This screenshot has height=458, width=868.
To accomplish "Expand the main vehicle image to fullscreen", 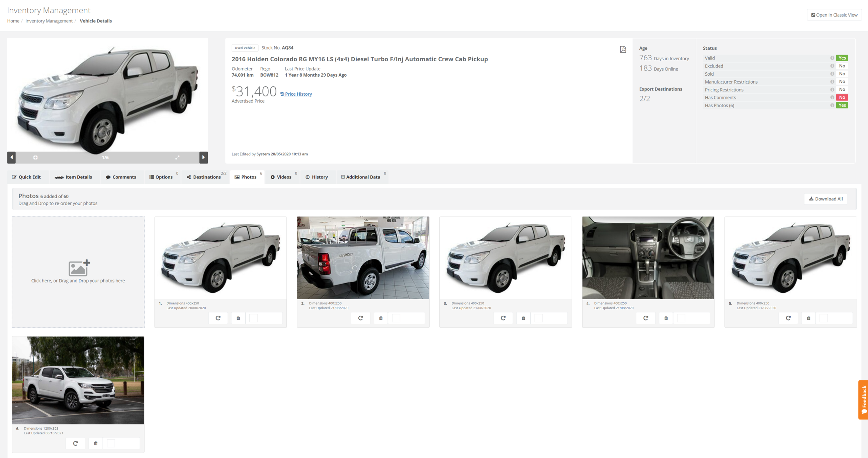I will coord(177,157).
